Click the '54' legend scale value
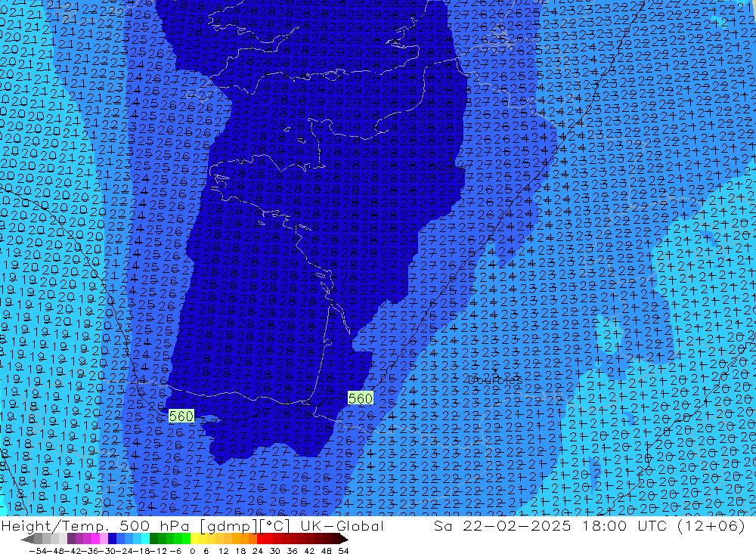Screen dimensions: 756x554 343,551
